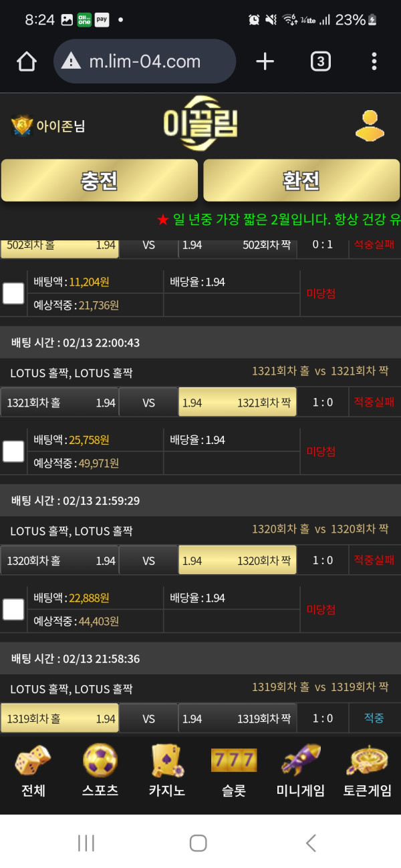Tap the 아이존님 level badge icon

[x=22, y=126]
